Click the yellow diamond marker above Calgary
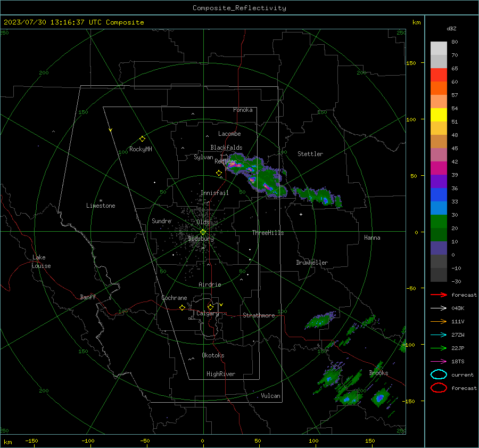 pyautogui.click(x=210, y=307)
